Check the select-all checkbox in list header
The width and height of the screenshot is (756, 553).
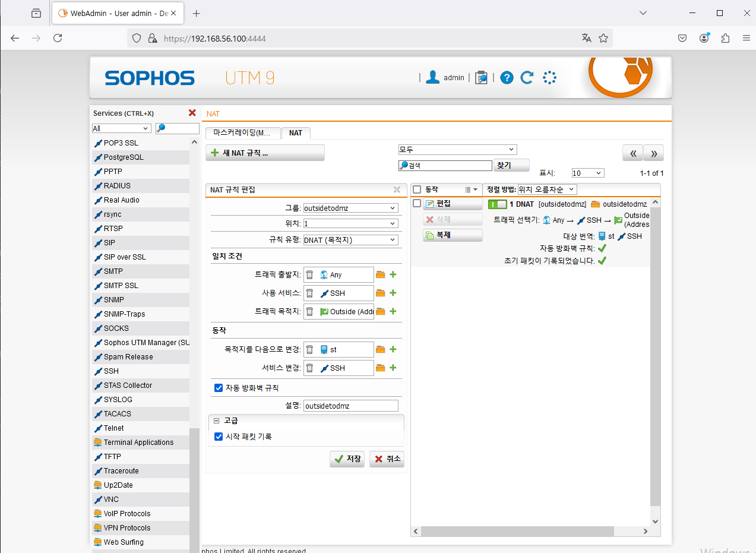(x=417, y=189)
